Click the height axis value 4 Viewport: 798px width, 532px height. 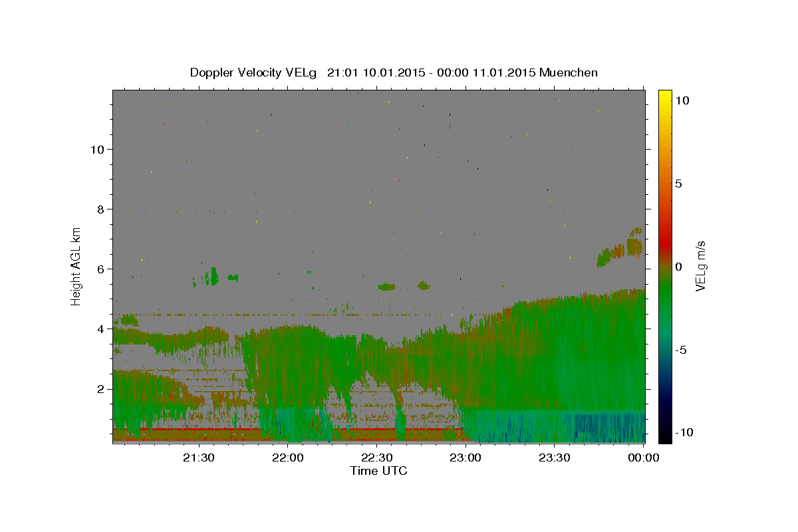coord(100,329)
